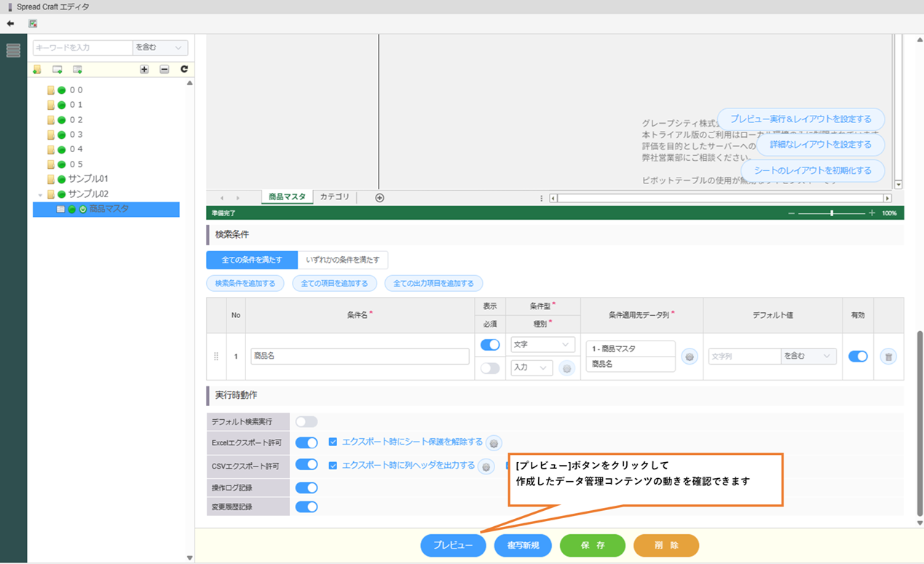Click the 検索条件を追加する button
This screenshot has width=924, height=564.
pos(245,283)
